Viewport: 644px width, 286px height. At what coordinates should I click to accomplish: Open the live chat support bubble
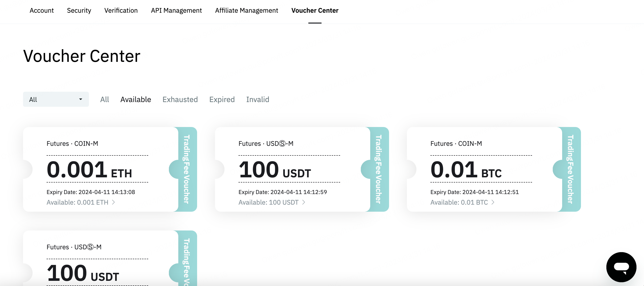pyautogui.click(x=621, y=267)
